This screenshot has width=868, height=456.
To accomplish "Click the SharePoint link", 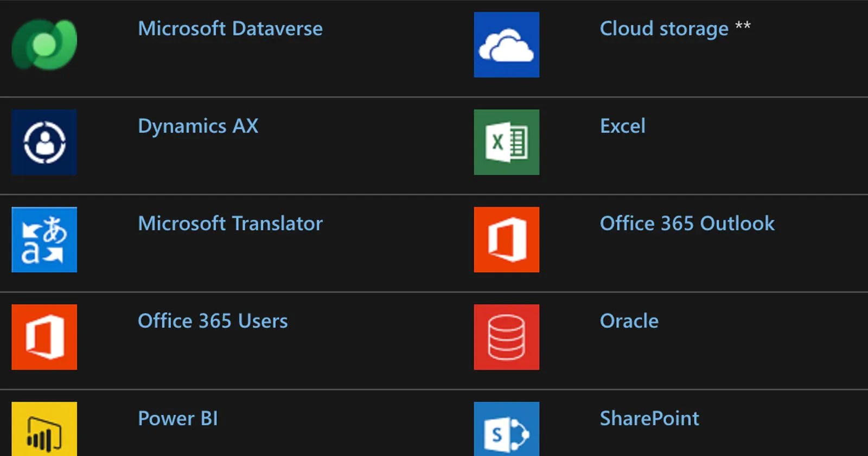I will pyautogui.click(x=649, y=419).
